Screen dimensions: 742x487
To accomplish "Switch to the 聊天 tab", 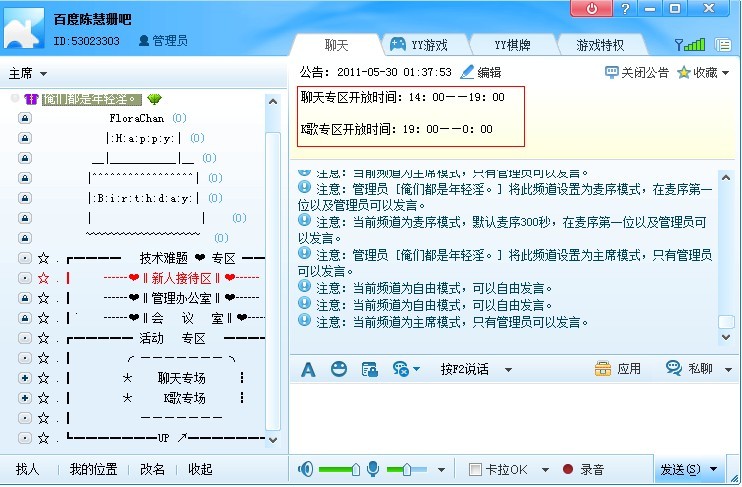I will tap(336, 45).
